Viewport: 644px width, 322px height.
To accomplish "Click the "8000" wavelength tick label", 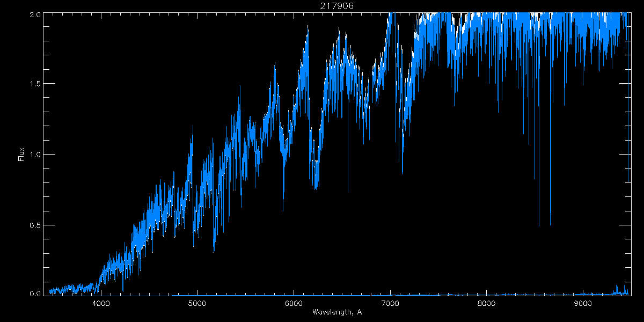I will (x=487, y=303).
